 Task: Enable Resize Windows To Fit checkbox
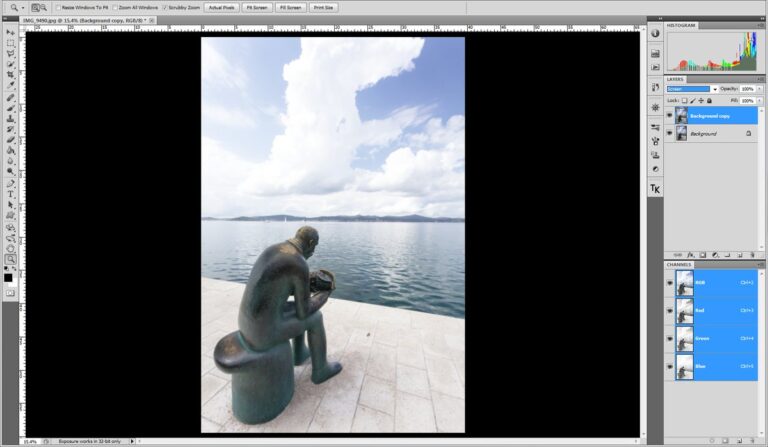point(58,8)
